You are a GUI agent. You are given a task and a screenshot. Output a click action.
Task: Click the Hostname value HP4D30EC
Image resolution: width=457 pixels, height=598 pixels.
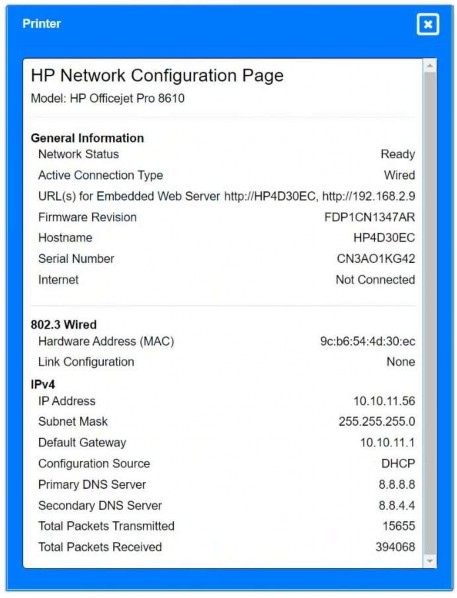click(384, 238)
